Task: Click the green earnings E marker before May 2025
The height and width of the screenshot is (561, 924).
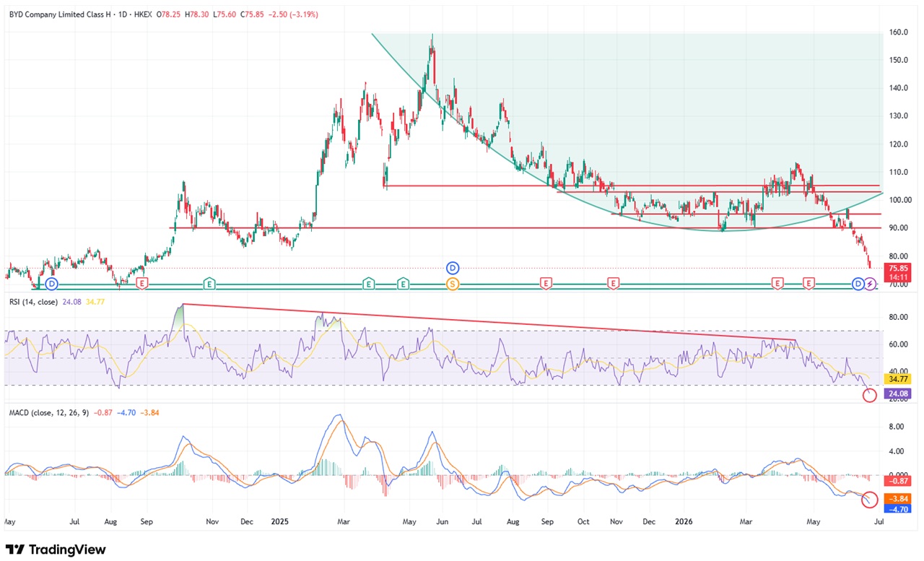Action: pyautogui.click(x=402, y=283)
